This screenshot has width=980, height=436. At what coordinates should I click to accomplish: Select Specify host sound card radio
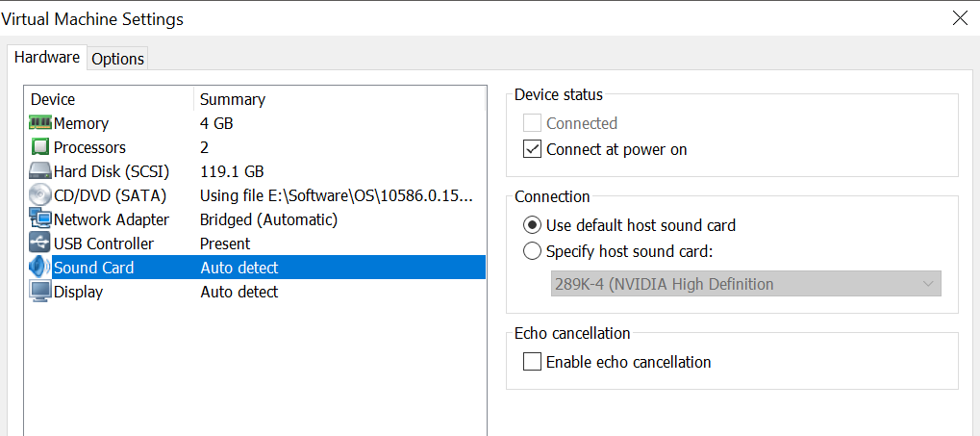pos(532,251)
